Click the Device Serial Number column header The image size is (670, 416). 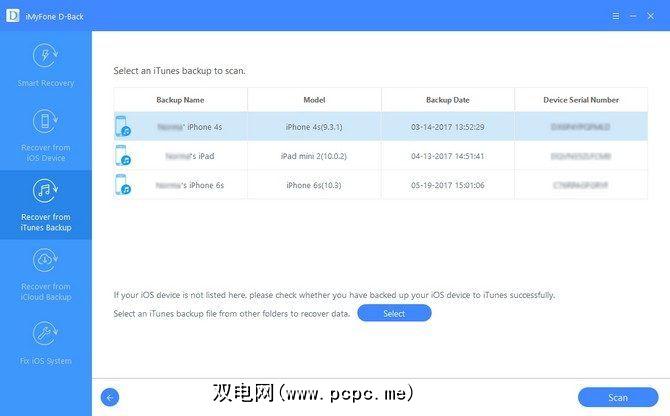click(x=581, y=100)
